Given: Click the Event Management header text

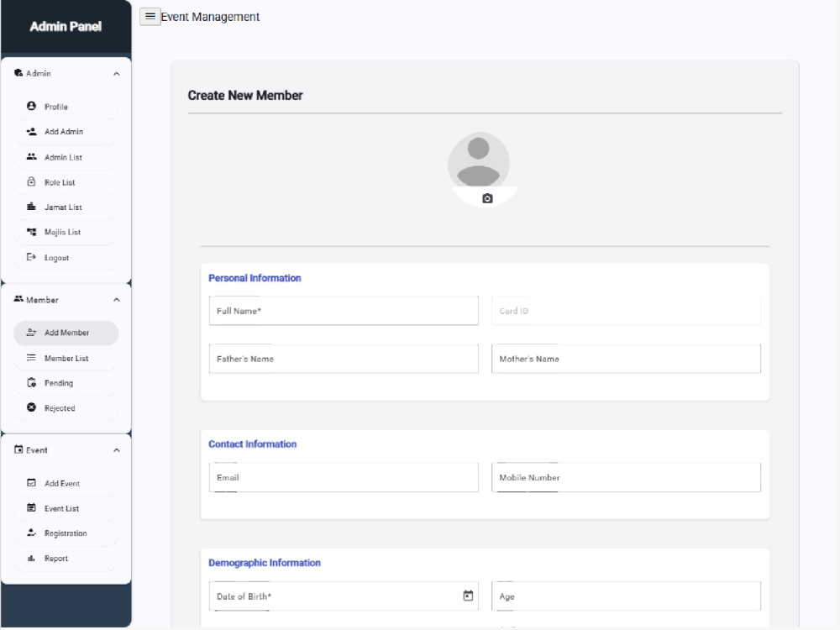Looking at the screenshot, I should point(210,17).
